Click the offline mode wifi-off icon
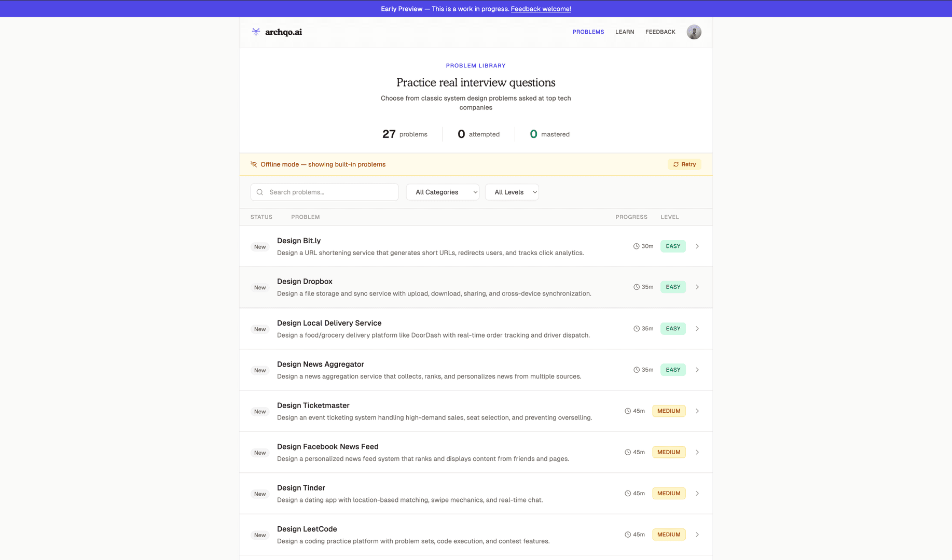Viewport: 952px width, 560px height. (x=254, y=164)
